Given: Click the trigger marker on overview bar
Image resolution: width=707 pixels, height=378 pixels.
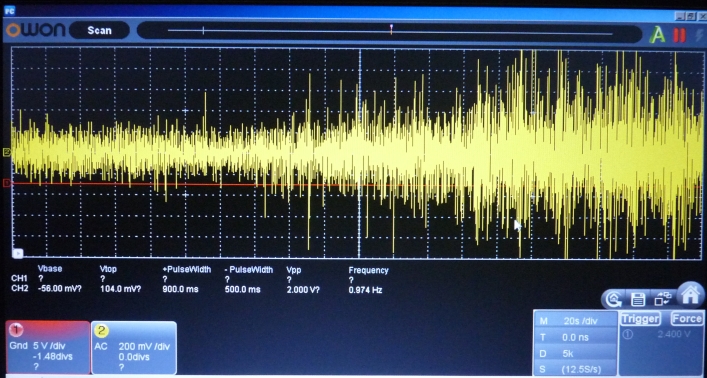Looking at the screenshot, I should click(x=391, y=29).
